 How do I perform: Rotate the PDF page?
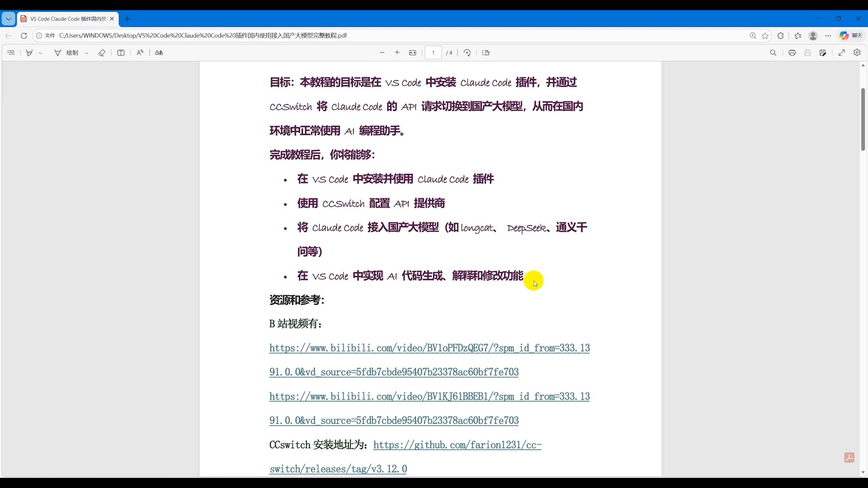coord(467,53)
